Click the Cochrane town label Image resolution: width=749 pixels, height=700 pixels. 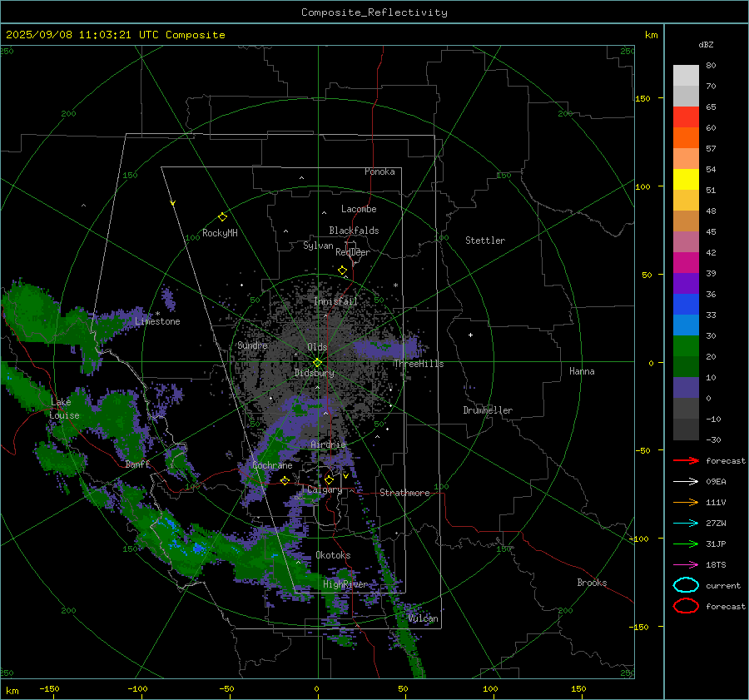coord(272,465)
